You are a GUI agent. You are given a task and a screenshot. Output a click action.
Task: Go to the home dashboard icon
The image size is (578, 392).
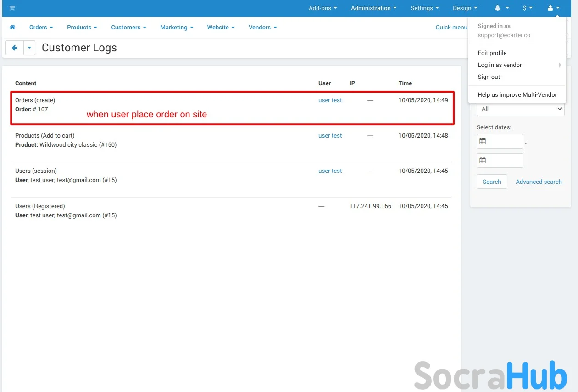click(x=12, y=28)
